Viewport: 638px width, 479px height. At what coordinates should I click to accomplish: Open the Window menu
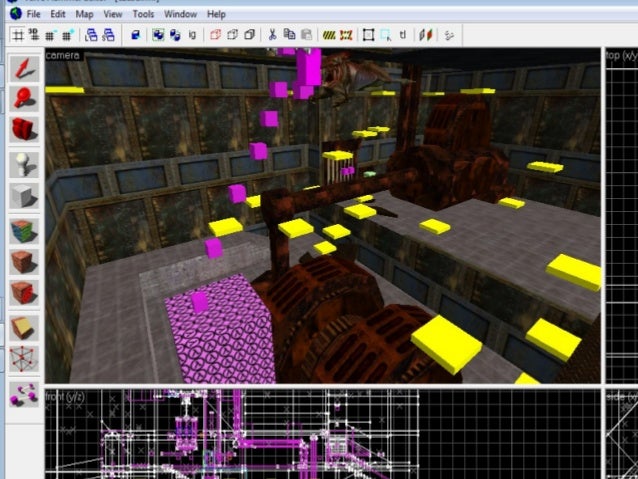[180, 14]
